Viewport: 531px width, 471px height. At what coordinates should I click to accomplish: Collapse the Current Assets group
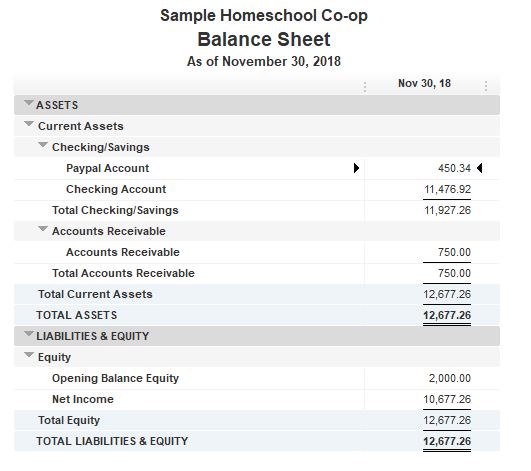(x=29, y=124)
